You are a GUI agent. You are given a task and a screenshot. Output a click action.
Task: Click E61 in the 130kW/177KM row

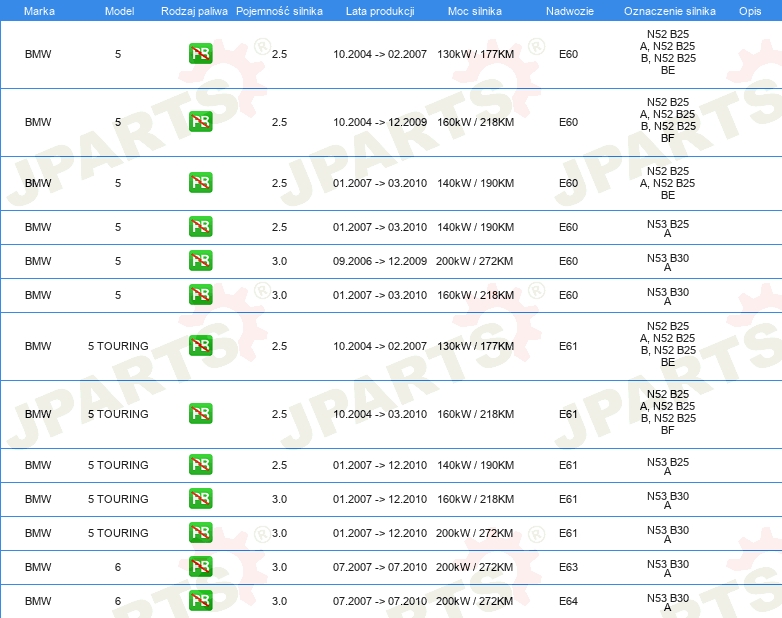tap(568, 346)
